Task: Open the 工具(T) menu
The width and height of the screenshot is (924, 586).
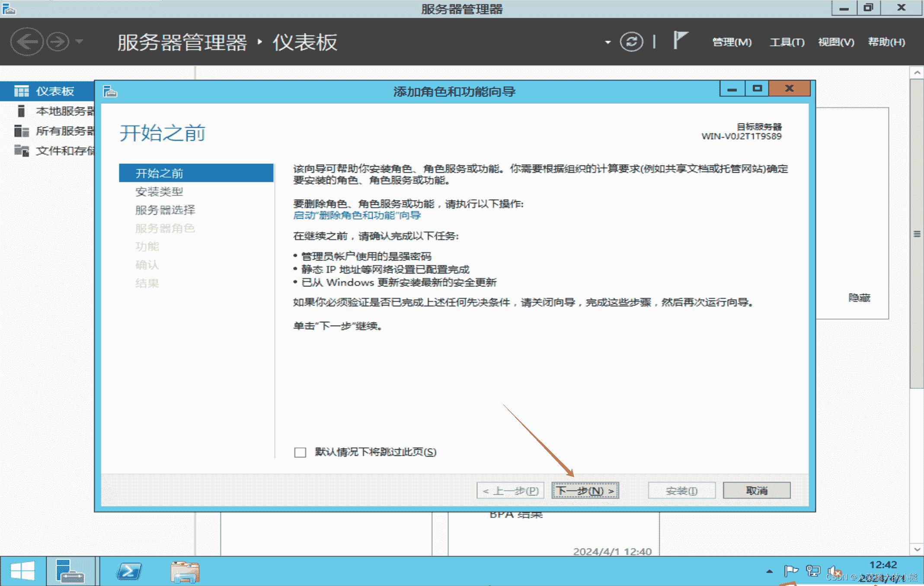Action: 787,42
